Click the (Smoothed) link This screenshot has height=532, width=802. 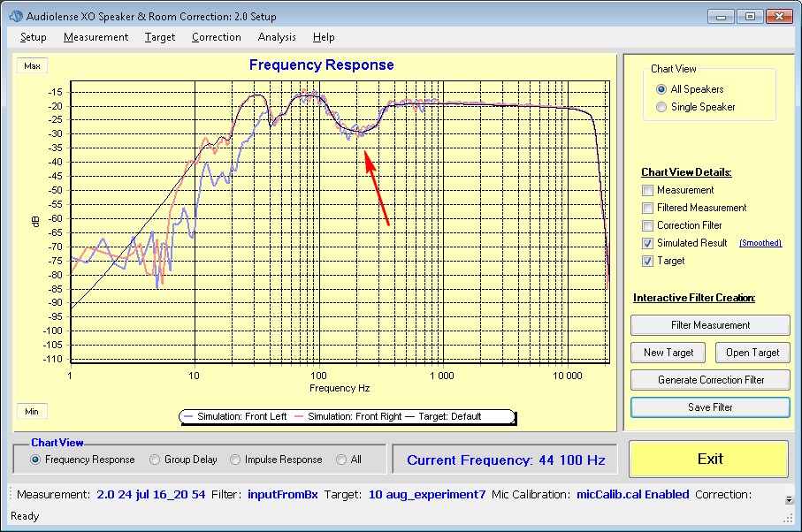pos(760,243)
